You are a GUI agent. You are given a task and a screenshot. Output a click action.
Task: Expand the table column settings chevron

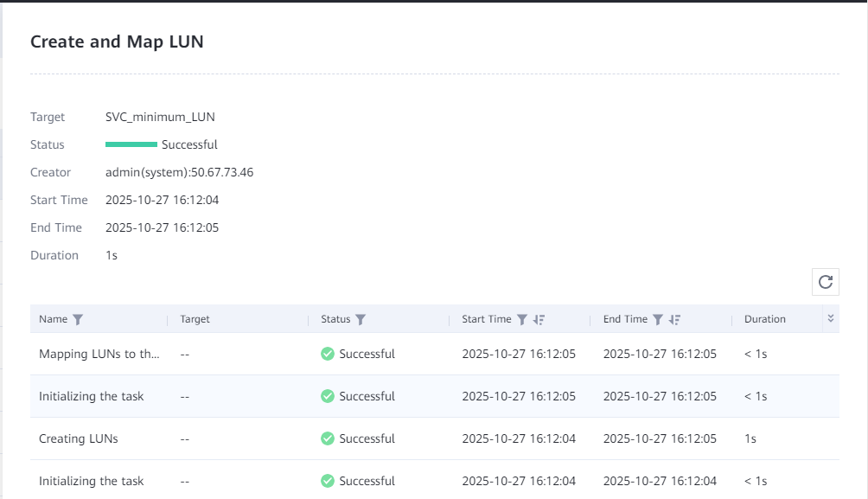click(x=831, y=319)
